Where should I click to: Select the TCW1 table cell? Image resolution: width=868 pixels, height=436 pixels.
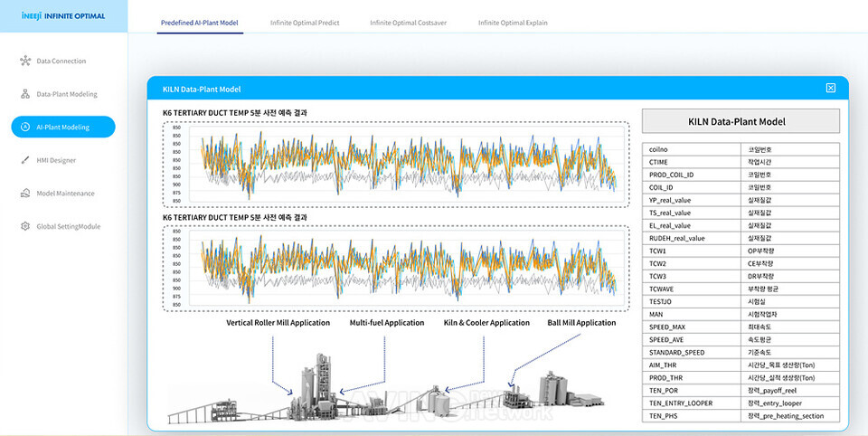point(692,251)
